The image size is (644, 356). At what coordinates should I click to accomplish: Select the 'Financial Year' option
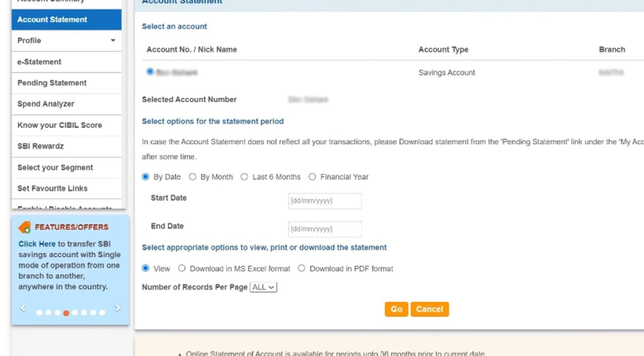click(312, 176)
